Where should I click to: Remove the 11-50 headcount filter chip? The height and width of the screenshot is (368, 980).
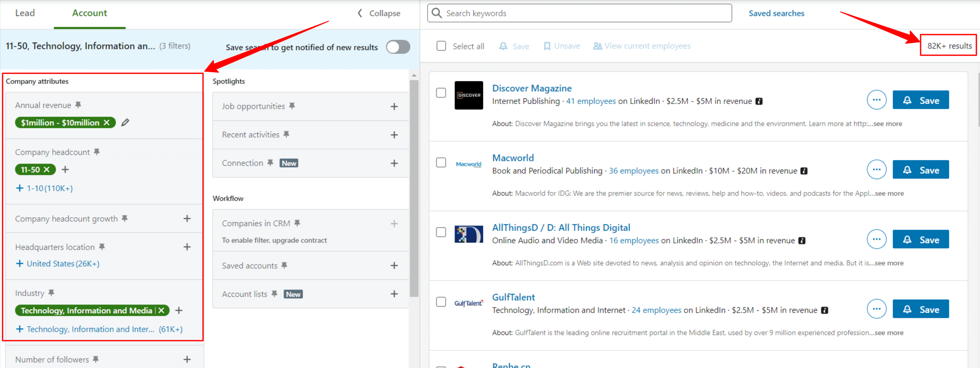[46, 169]
